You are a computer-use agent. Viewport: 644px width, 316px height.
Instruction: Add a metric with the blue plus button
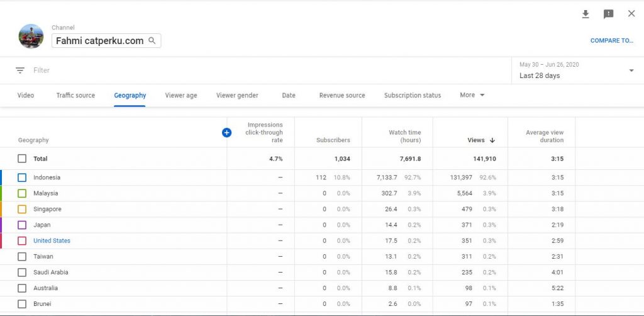226,132
